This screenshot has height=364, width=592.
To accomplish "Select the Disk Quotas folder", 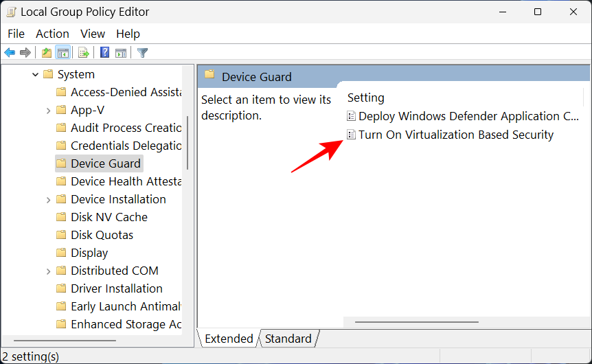I will coord(102,235).
